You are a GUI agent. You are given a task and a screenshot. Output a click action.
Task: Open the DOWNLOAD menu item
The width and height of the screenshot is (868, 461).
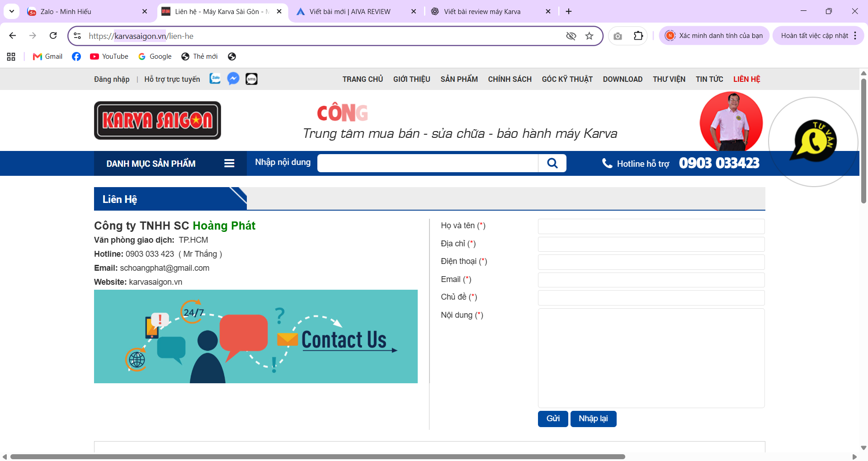623,79
